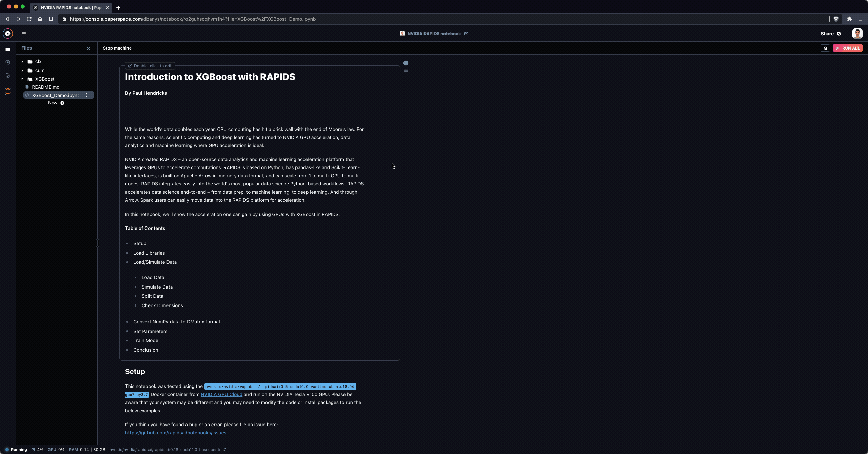
Task: Open the Files panel sidebar icon
Action: pos(8,50)
